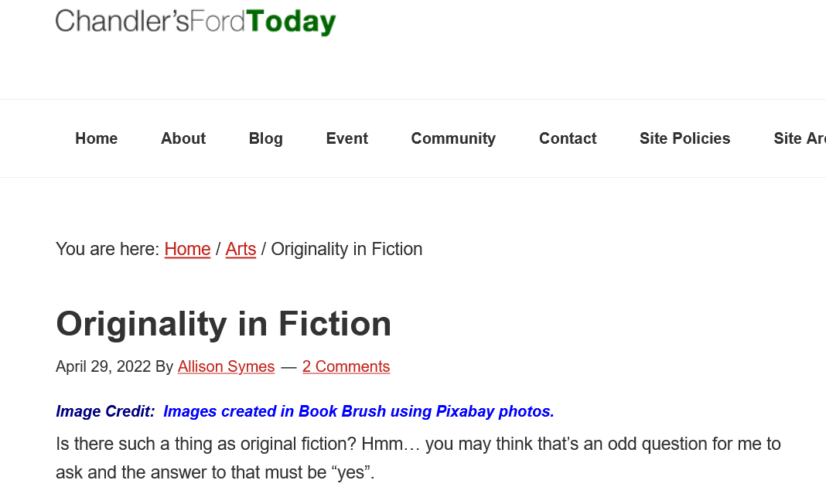Viewport: 826px width, 504px height.
Task: Click the Chandler's Ford Today site logo
Action: click(x=196, y=22)
